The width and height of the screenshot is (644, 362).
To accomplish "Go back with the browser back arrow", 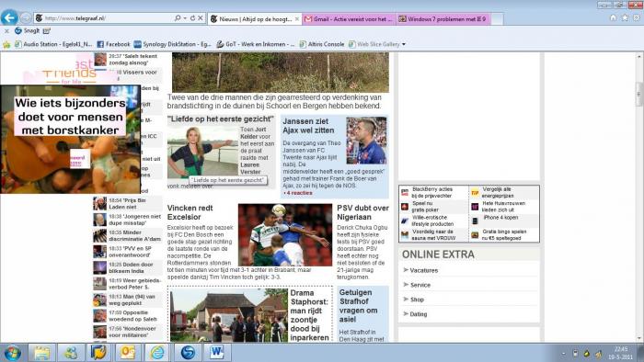I will pos(9,17).
